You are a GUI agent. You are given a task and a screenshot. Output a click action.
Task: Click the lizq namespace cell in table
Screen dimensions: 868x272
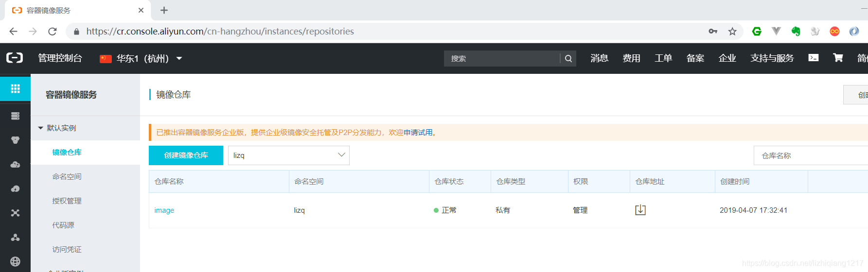pyautogui.click(x=299, y=210)
